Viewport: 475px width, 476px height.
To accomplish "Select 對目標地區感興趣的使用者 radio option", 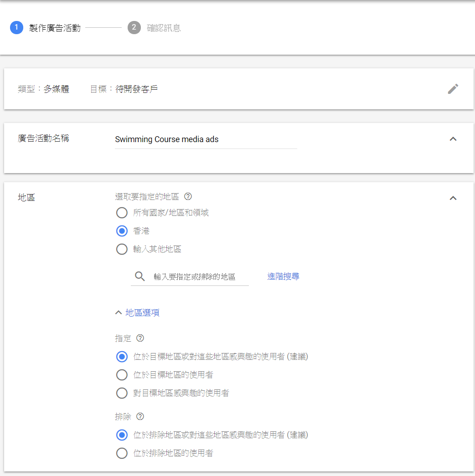I will 122,393.
